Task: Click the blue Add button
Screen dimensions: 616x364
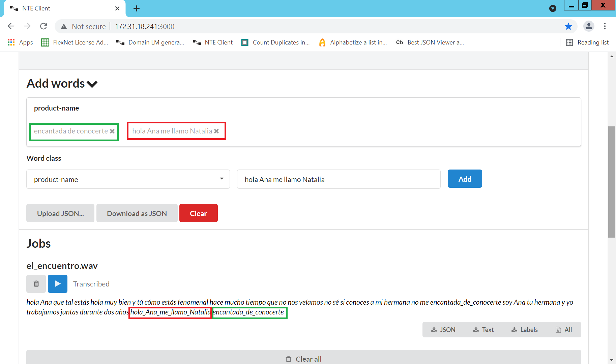Action: point(465,179)
